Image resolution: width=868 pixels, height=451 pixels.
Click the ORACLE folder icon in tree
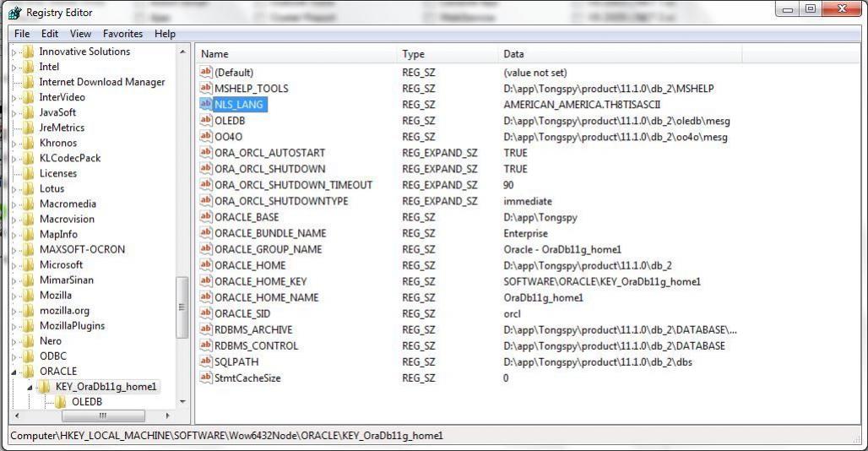coord(29,372)
